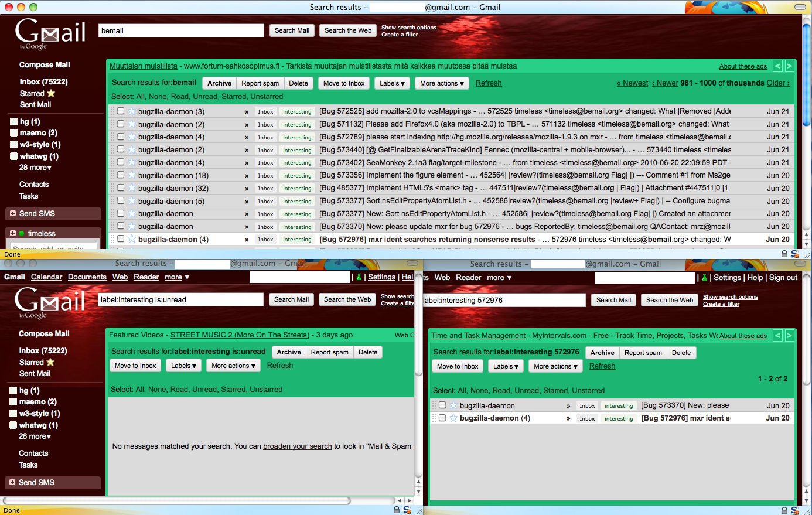Open Documents in label:interesting is:unread window nav bar
The image size is (812, 515).
pos(87,277)
